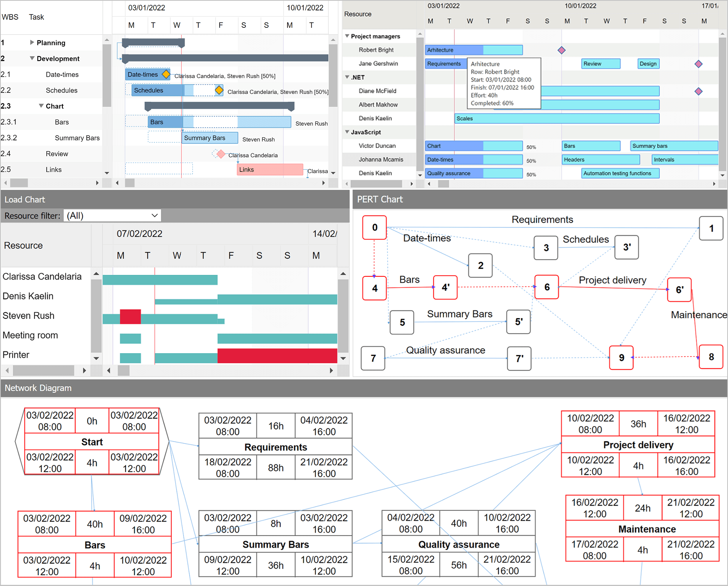Expand the Planning task group
Image resolution: width=728 pixels, height=586 pixels.
[32, 42]
